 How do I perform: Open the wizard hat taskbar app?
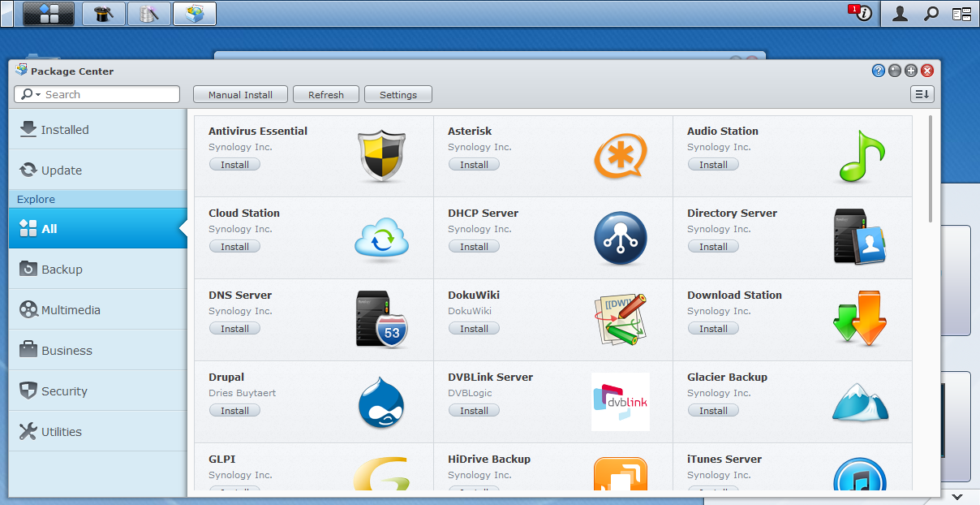point(104,13)
